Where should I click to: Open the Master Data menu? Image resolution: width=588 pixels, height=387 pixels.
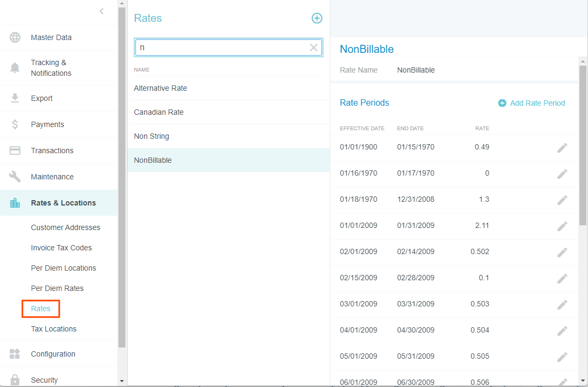pos(51,37)
